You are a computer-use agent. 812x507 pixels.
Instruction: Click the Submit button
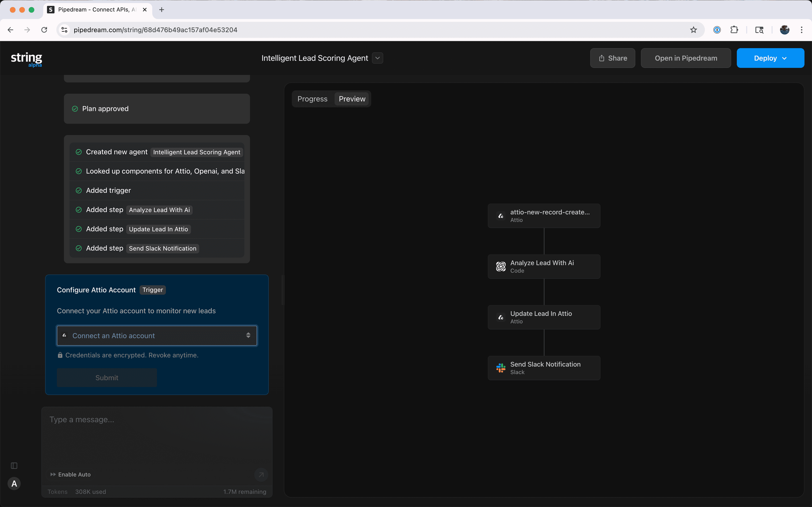click(x=107, y=378)
